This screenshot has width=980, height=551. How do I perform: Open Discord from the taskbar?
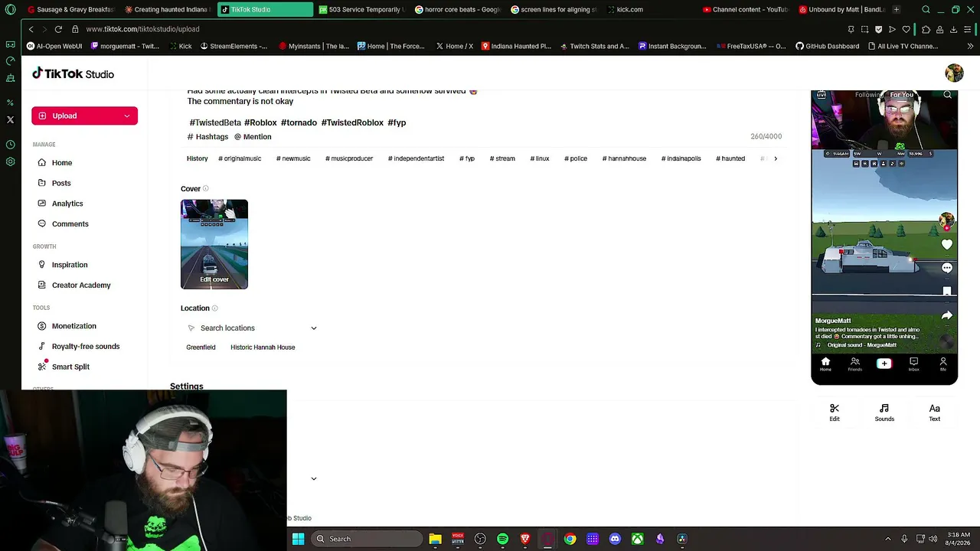point(615,539)
